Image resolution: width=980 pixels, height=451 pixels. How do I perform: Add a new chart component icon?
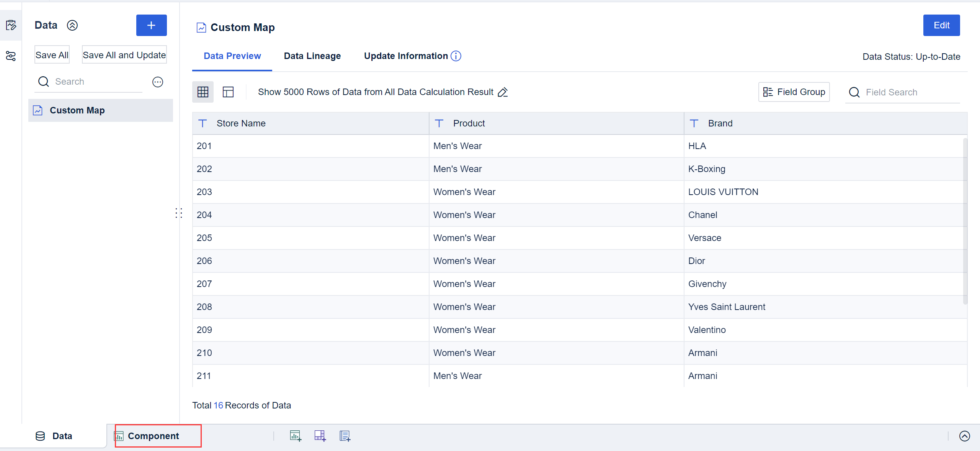[x=296, y=436]
